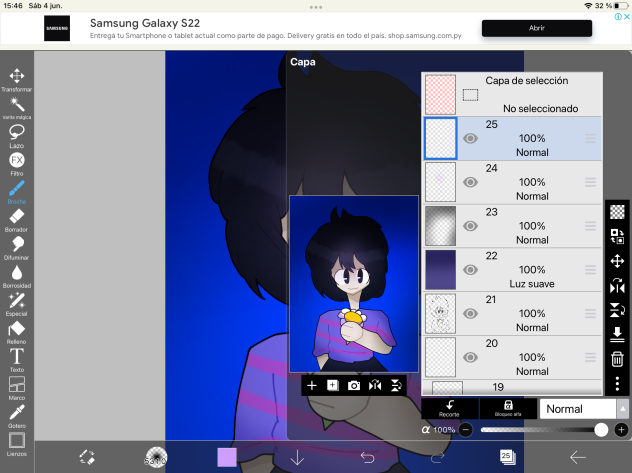
Task: Open the layer move arrows icon
Action: point(617,261)
